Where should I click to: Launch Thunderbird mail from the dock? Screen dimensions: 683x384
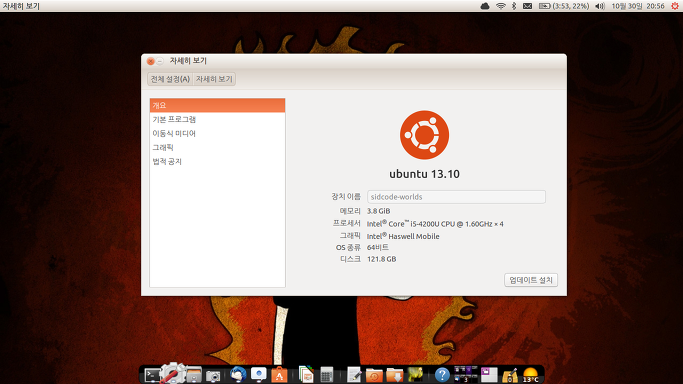coord(237,375)
